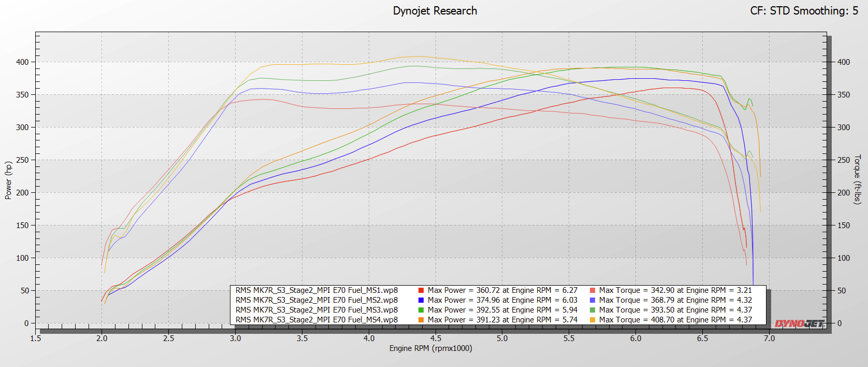This screenshot has height=367, width=868.
Task: Click the Max Power = 392.55 at 5.94 text
Action: (502, 310)
